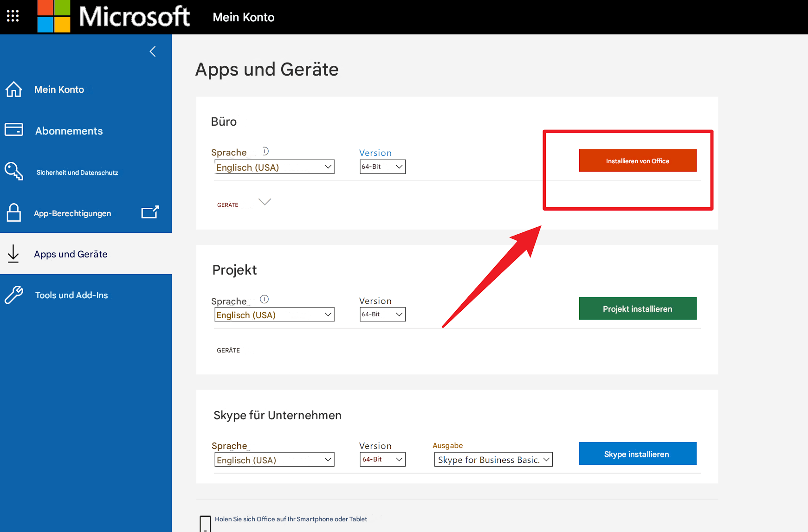Click the external link icon next to App-Berechtigungen
This screenshot has height=532, width=808.
150,212
